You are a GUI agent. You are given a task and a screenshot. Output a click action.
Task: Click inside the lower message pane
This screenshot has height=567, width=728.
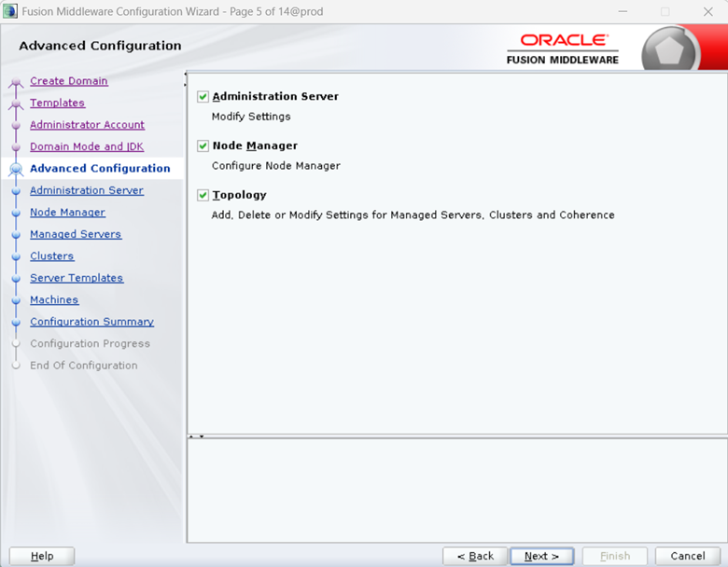point(456,491)
